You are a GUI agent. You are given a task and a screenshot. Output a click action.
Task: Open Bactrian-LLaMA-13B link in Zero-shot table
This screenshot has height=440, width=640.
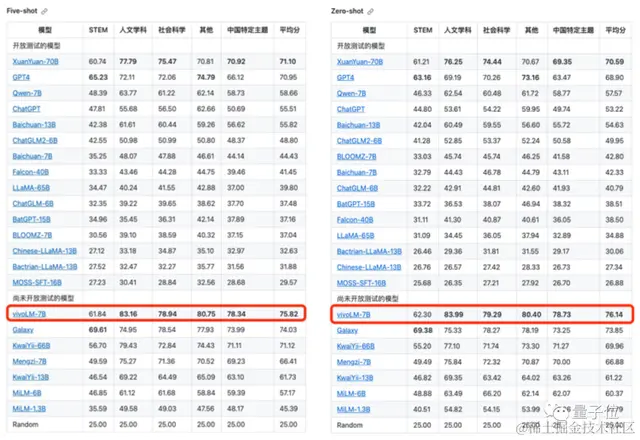click(x=369, y=251)
